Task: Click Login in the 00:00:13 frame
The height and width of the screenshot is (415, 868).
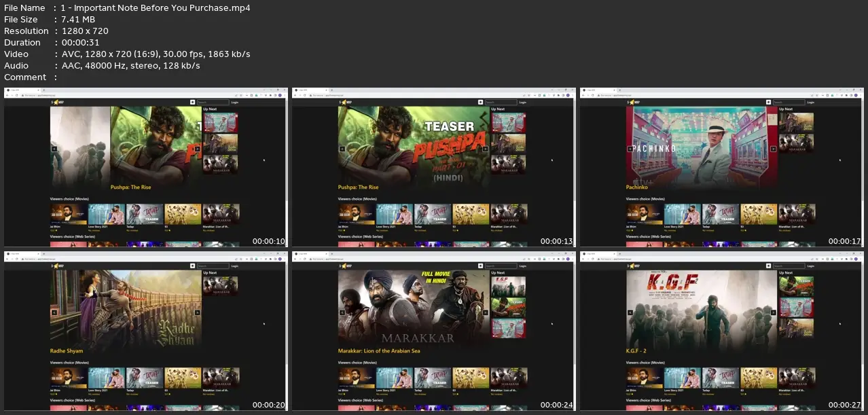Action: pos(523,103)
